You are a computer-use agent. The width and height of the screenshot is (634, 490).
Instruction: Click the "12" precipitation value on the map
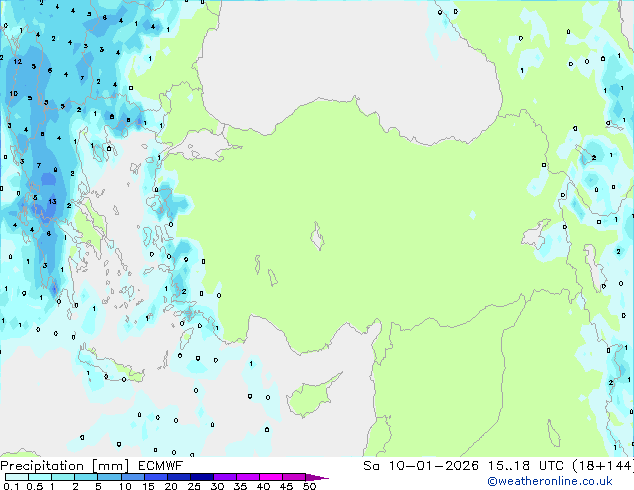pyautogui.click(x=17, y=61)
